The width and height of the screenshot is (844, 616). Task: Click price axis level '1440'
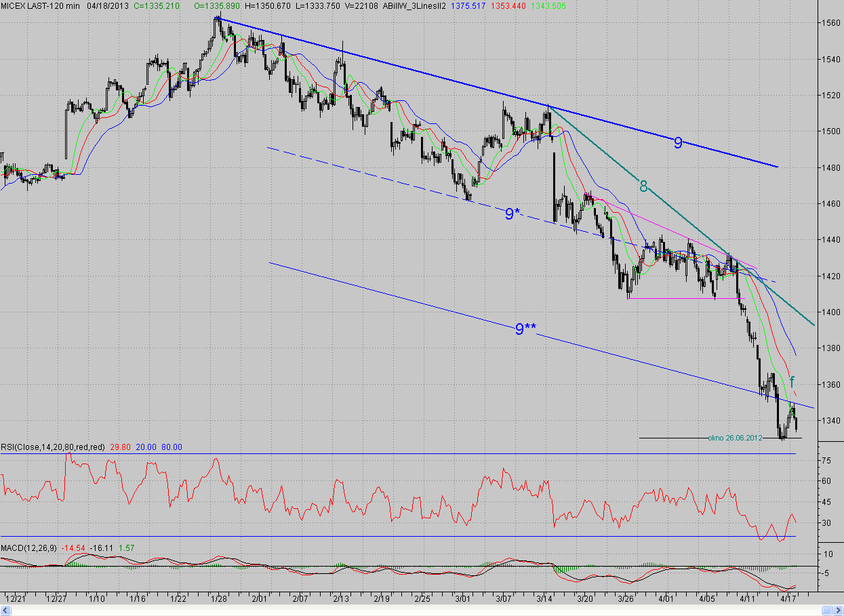pyautogui.click(x=831, y=240)
